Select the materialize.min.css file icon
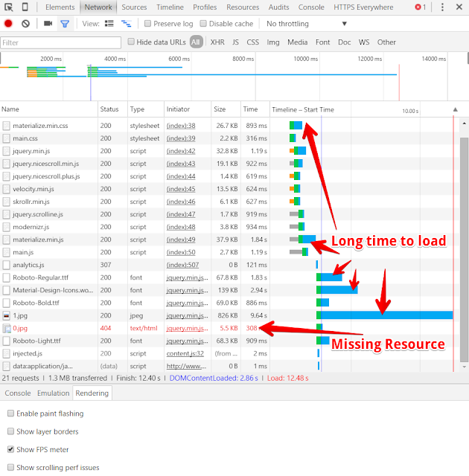This screenshot has height=476, width=469. tap(6, 126)
